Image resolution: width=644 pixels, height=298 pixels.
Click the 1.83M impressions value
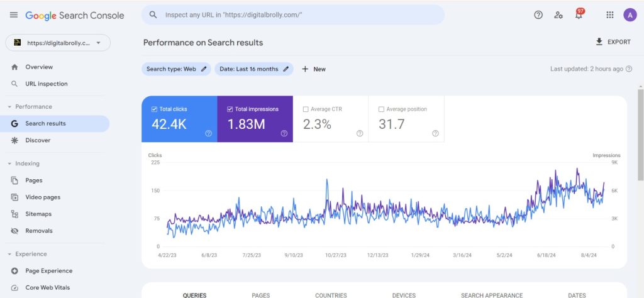coord(247,124)
